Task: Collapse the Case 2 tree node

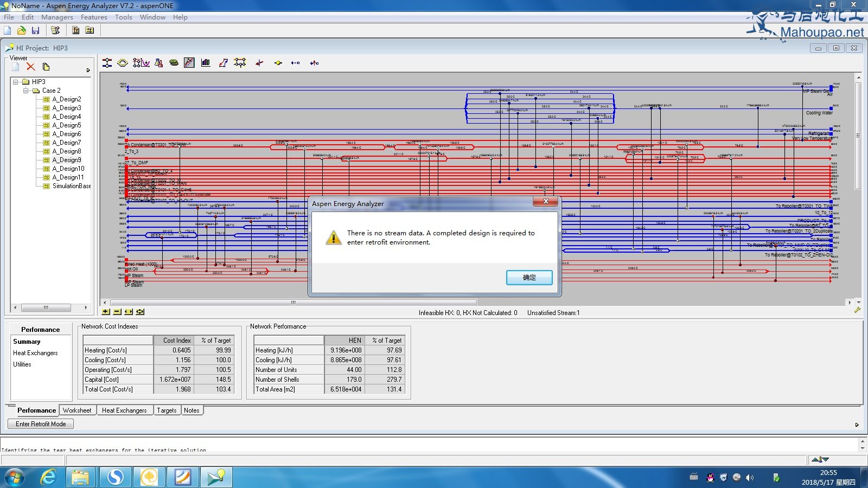Action: tap(25, 91)
